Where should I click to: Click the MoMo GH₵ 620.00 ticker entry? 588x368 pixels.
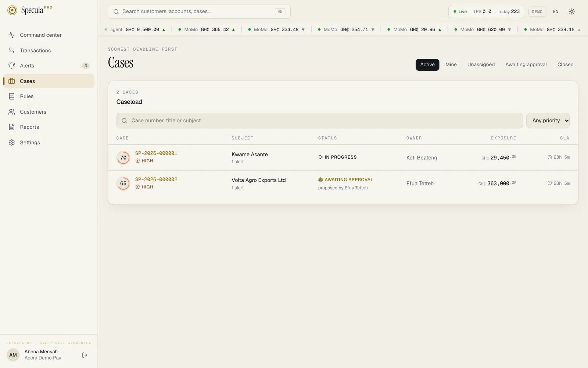(x=483, y=29)
